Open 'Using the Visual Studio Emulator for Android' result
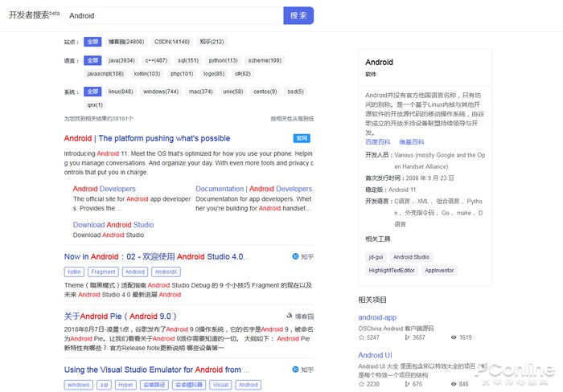 click(x=157, y=370)
